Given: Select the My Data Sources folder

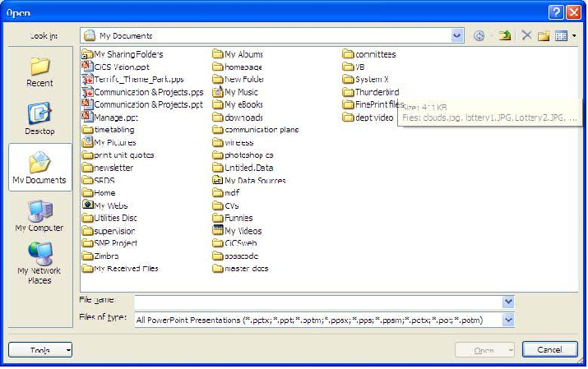Looking at the screenshot, I should [x=249, y=180].
